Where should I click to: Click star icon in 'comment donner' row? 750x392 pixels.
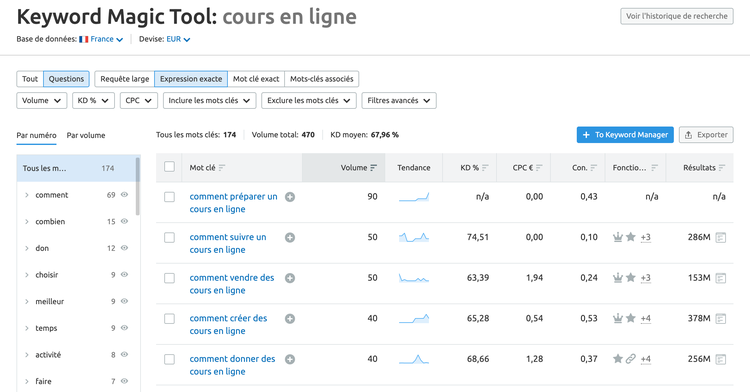618,359
